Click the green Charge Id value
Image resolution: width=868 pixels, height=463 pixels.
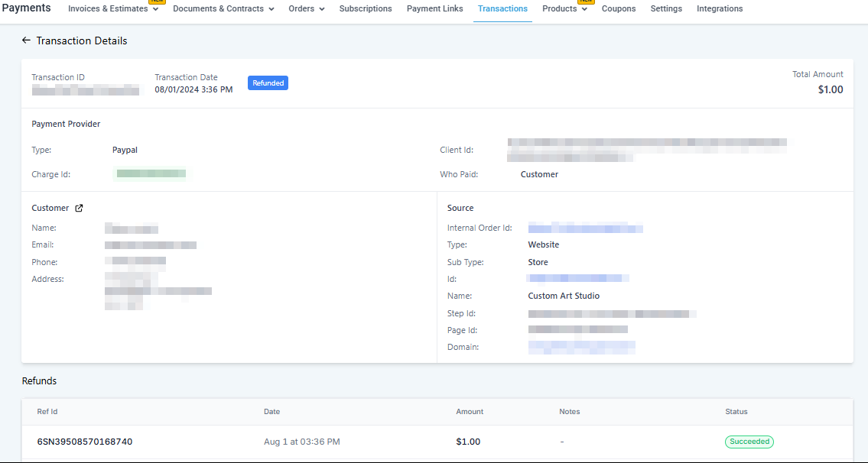pyautogui.click(x=151, y=174)
